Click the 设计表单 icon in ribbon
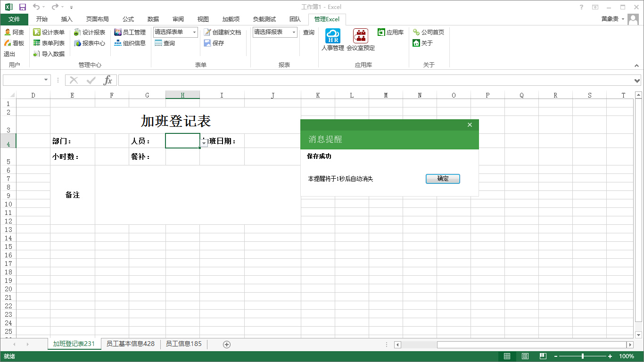644x362 pixels. [37, 33]
